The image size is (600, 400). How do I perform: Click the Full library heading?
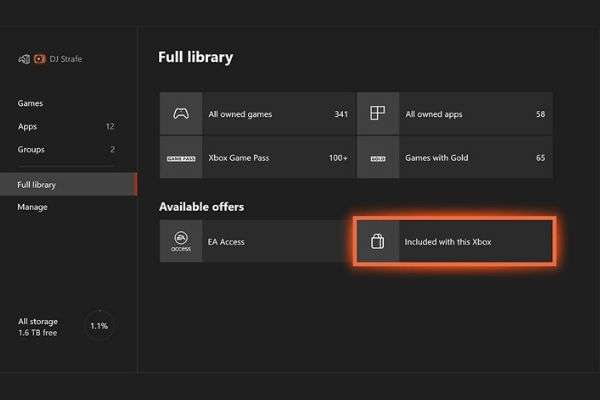[196, 57]
